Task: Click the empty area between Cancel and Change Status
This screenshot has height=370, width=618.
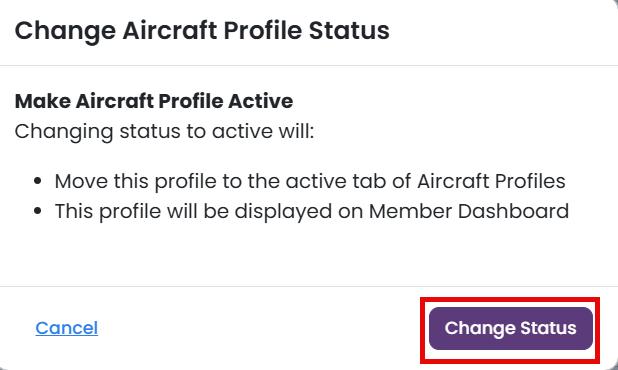Action: coord(260,328)
